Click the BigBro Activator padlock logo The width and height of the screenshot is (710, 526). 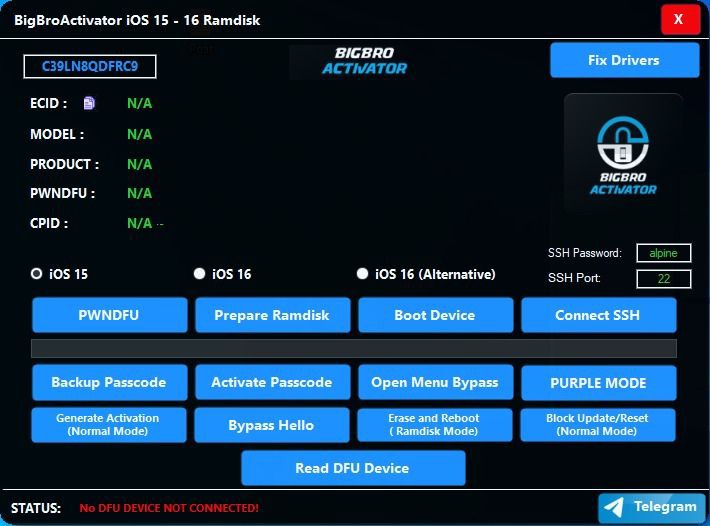(623, 152)
